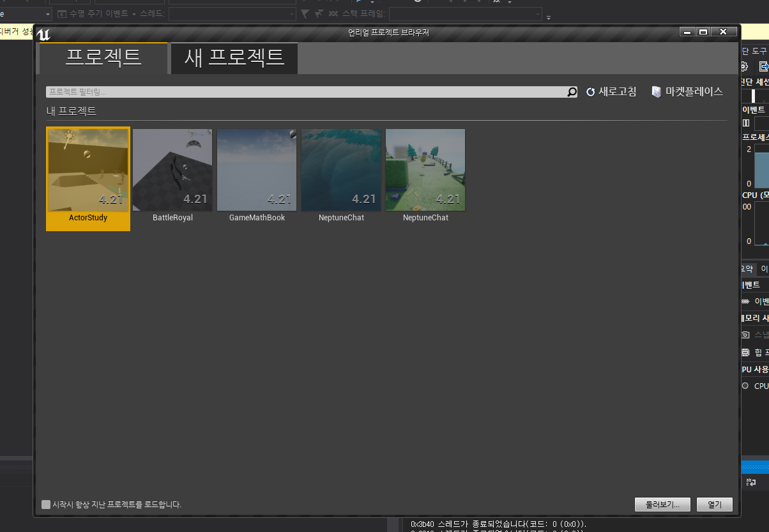Click the thread filter funnel icon in Visual Studio
Screen dimensions: 769x532
305,14
